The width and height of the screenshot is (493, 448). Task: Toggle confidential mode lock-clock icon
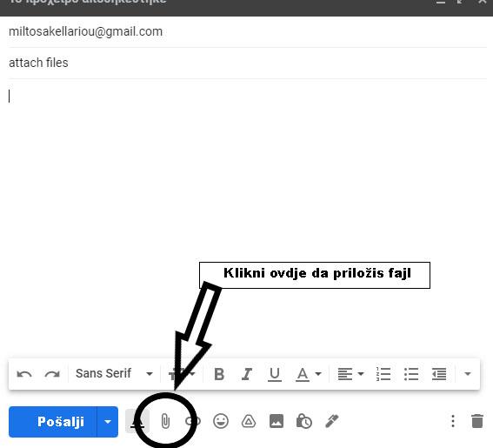click(x=304, y=421)
